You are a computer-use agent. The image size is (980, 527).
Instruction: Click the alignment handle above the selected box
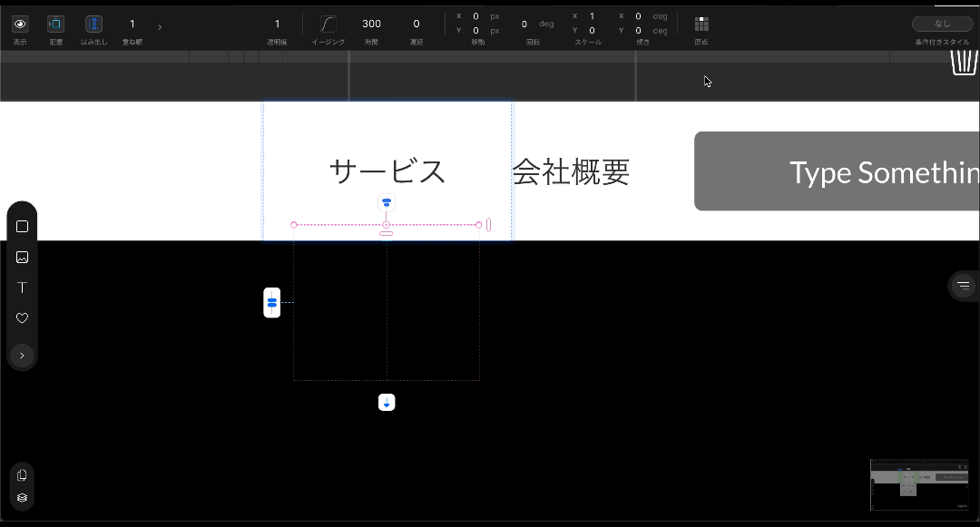387,202
